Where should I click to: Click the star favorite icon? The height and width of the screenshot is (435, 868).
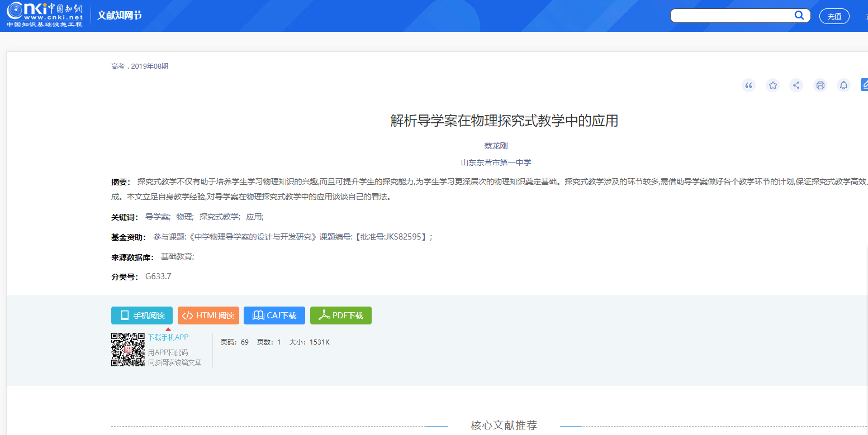coord(772,85)
